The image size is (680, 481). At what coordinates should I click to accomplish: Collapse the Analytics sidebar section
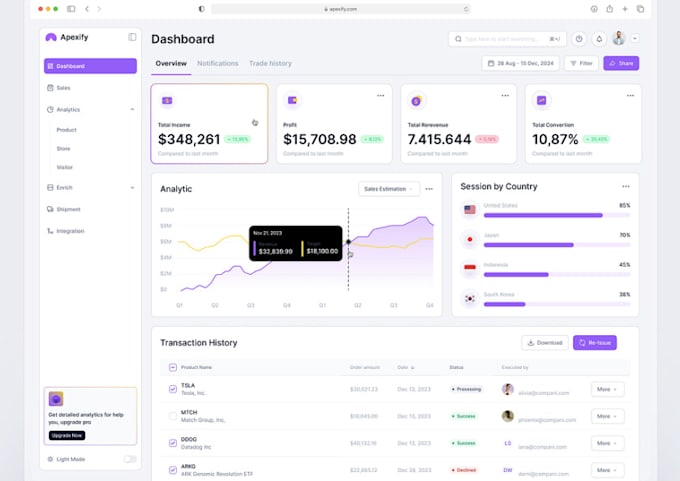(132, 109)
